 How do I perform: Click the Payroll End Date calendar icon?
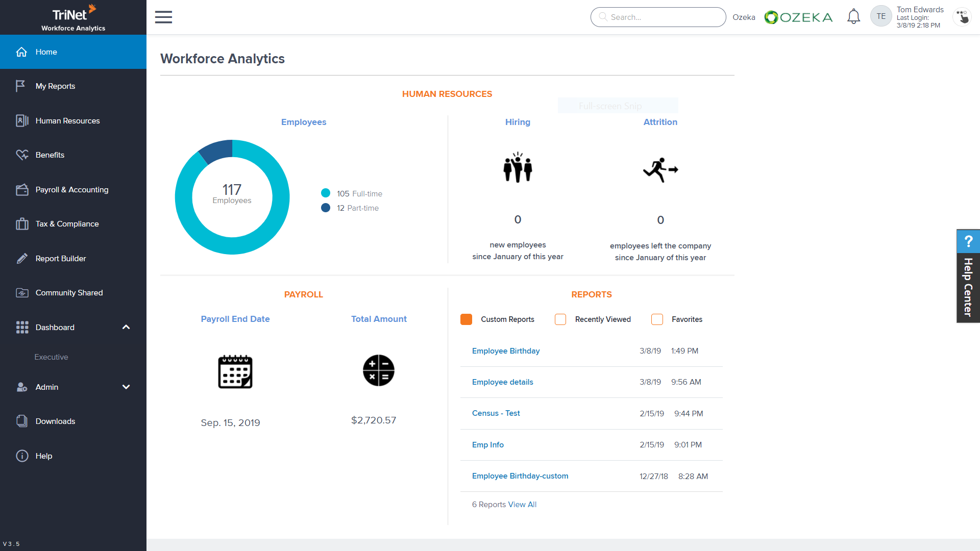[x=235, y=371]
